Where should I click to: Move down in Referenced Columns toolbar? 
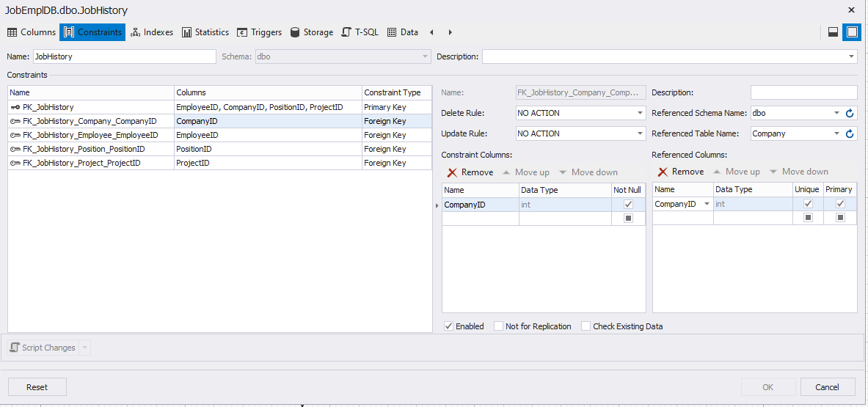click(798, 172)
